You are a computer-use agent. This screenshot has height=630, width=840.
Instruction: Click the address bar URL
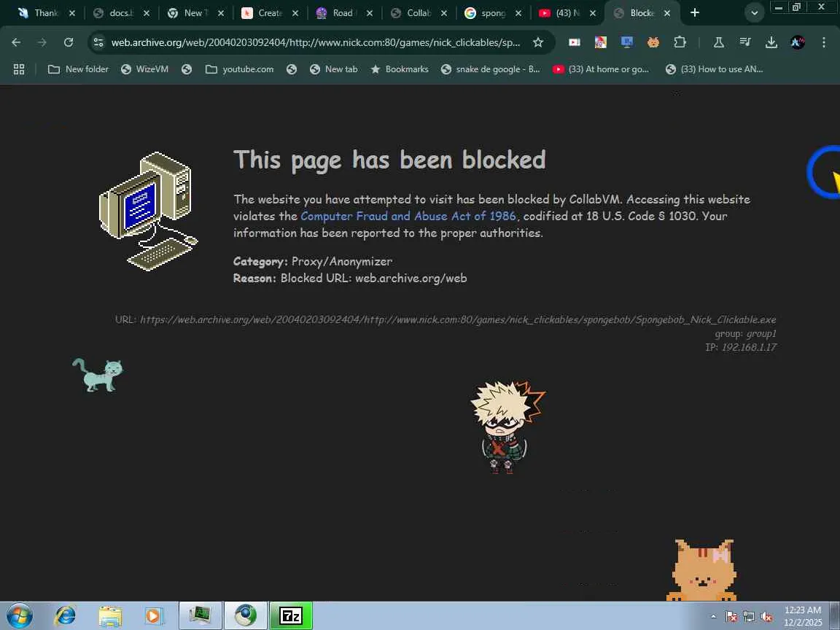click(316, 42)
